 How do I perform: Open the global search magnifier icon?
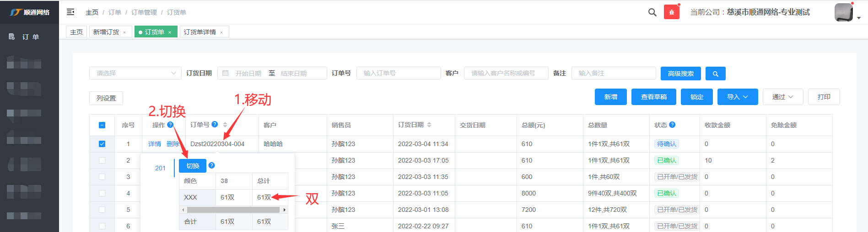click(652, 12)
